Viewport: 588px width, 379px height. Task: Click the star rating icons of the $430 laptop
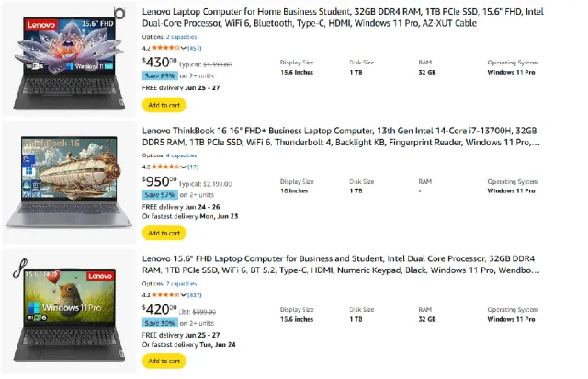[x=167, y=47]
